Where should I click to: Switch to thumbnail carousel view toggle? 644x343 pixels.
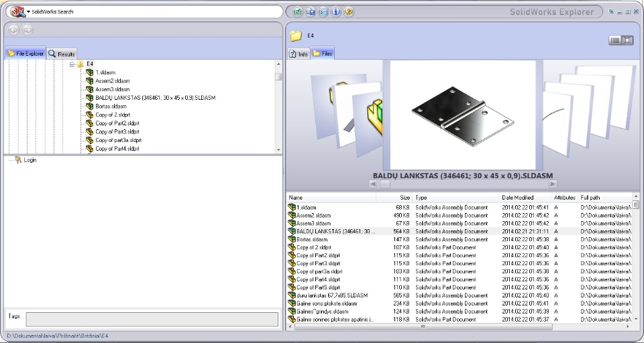627,40
